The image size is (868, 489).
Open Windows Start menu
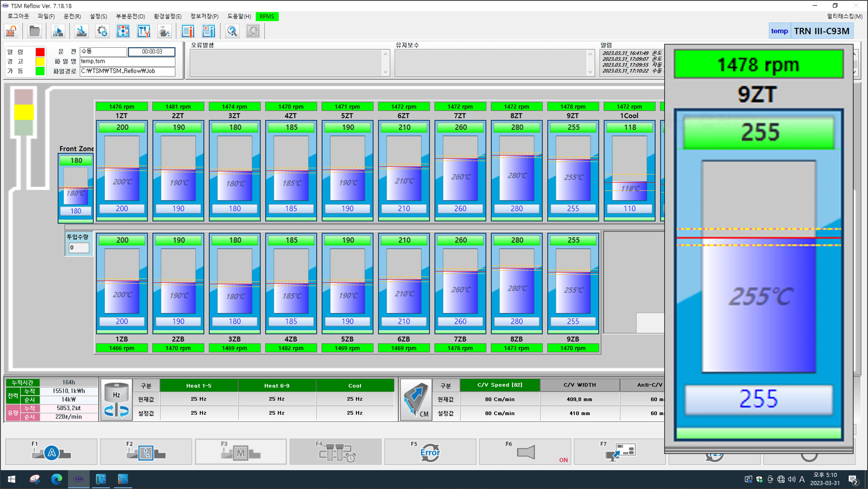click(11, 479)
